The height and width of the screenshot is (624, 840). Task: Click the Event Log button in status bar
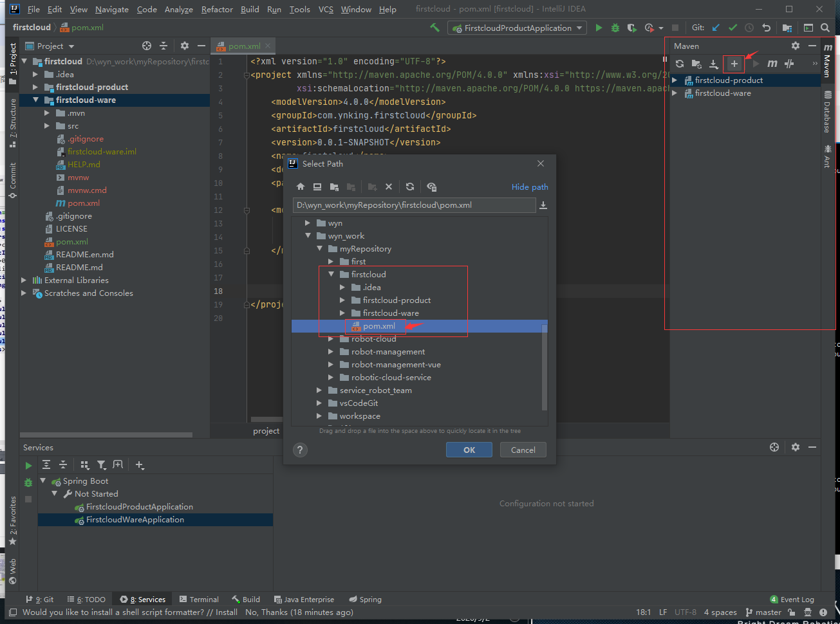tap(792, 599)
